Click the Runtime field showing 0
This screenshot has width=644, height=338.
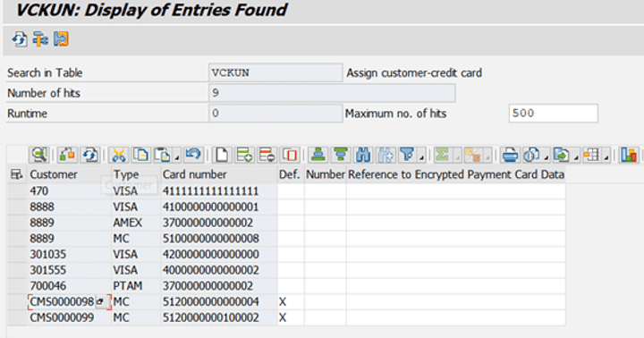coord(275,114)
